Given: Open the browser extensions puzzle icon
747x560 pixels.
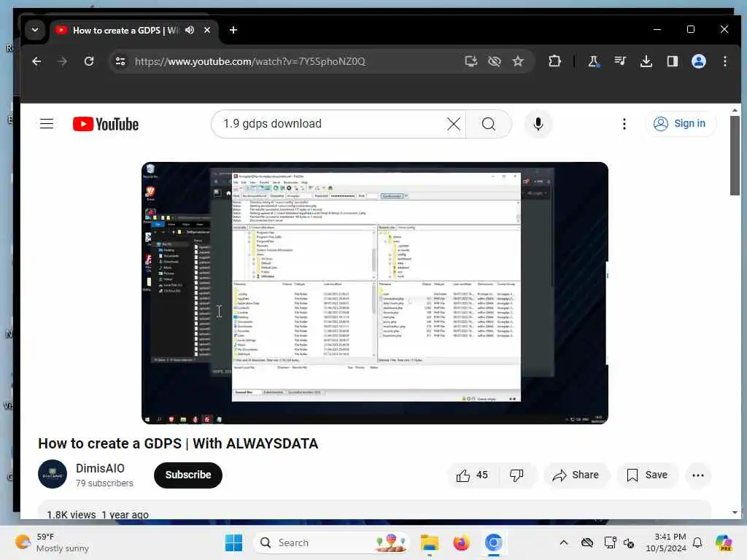Looking at the screenshot, I should [554, 61].
